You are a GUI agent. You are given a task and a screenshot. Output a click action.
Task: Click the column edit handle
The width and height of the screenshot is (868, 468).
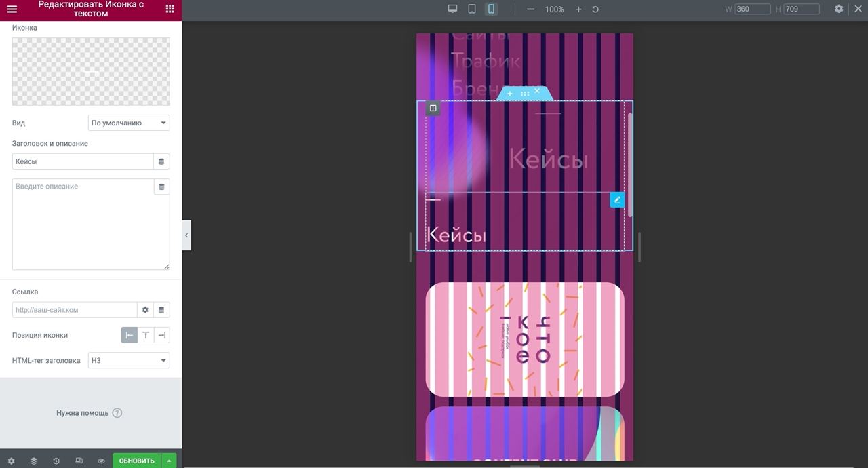coord(433,108)
